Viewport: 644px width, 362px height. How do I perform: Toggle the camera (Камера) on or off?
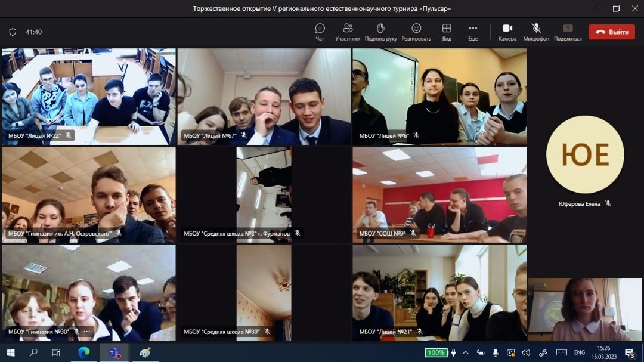tap(507, 32)
